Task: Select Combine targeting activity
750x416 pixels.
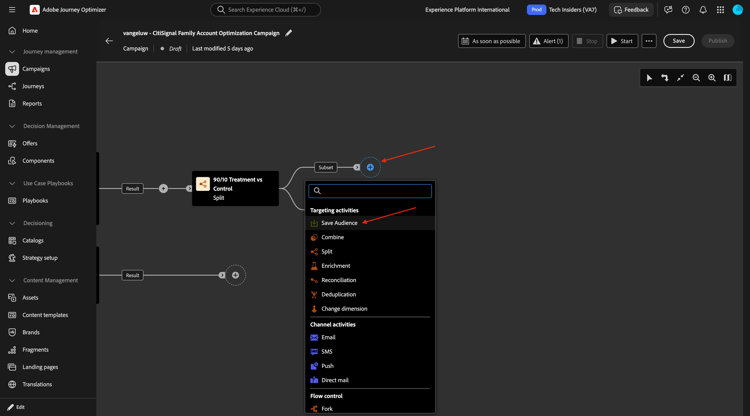Action: (x=370, y=237)
